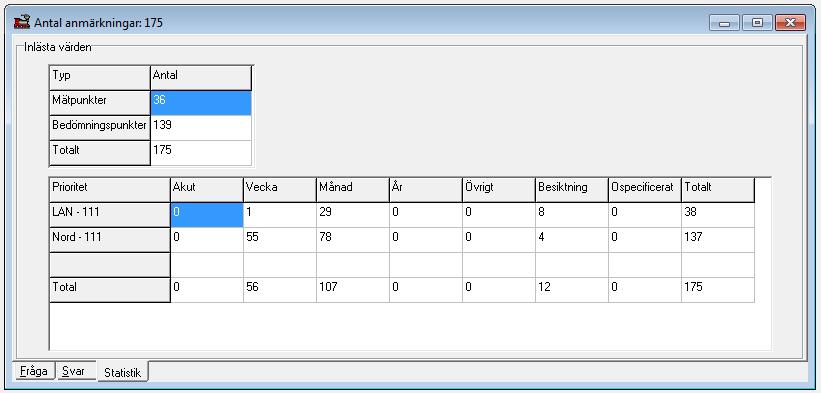Select the Vecka cell 55 for Nord - 111
The width and height of the screenshot is (821, 393).
click(x=280, y=240)
